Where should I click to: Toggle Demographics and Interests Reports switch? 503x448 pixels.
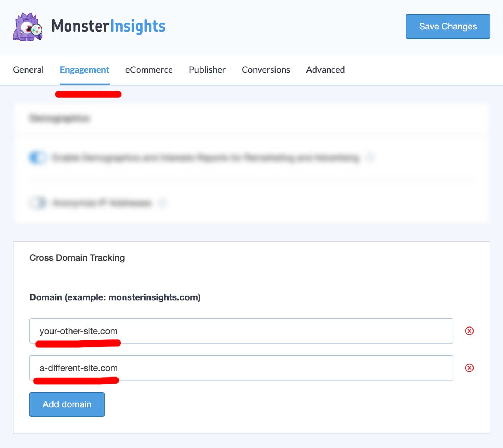click(x=38, y=157)
